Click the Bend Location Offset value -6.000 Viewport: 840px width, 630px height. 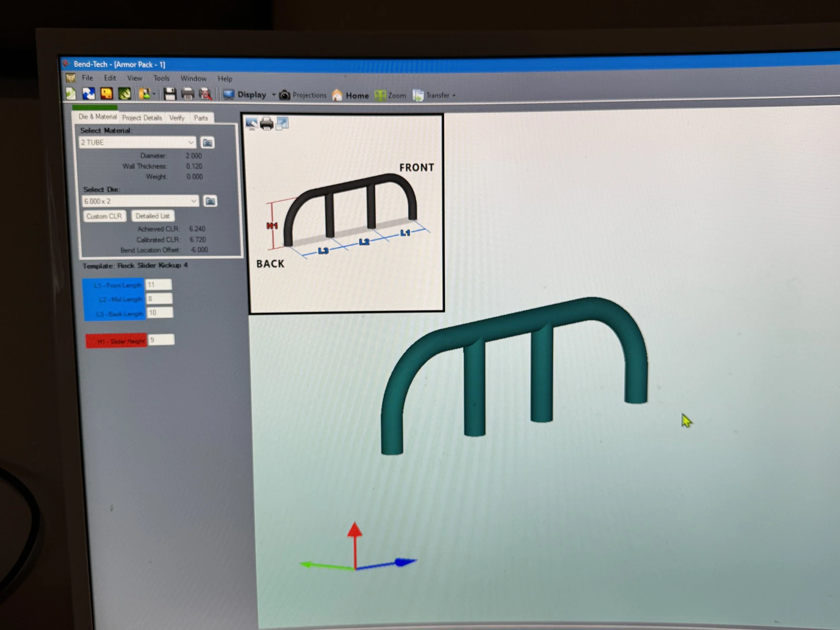(199, 250)
